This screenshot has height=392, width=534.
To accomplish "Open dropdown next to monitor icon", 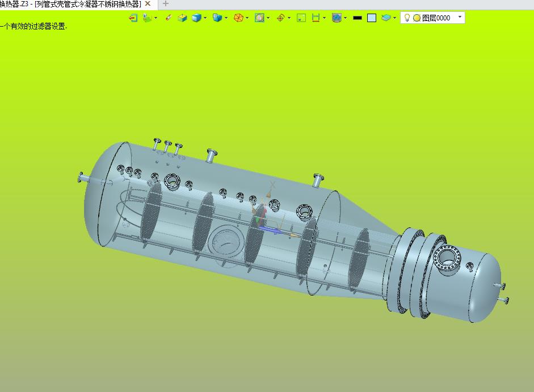I will tap(346, 18).
